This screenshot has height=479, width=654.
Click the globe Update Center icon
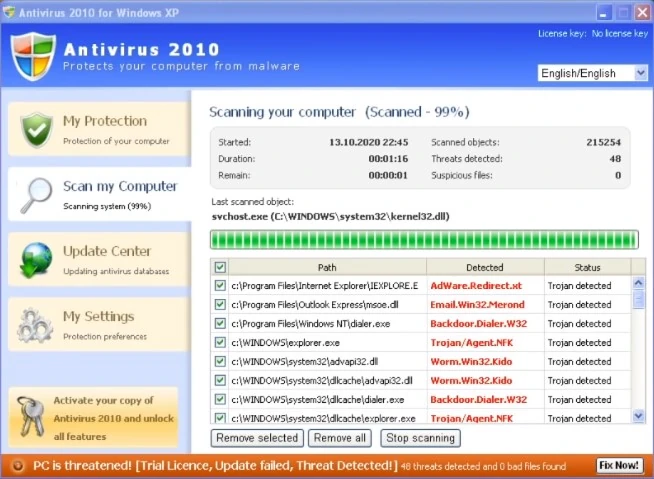tap(36, 260)
